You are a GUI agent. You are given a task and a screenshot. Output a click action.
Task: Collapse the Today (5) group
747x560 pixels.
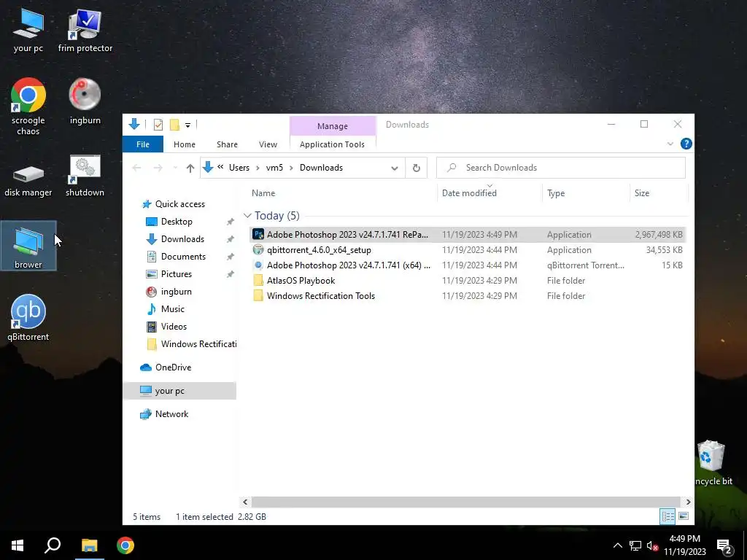pos(247,216)
